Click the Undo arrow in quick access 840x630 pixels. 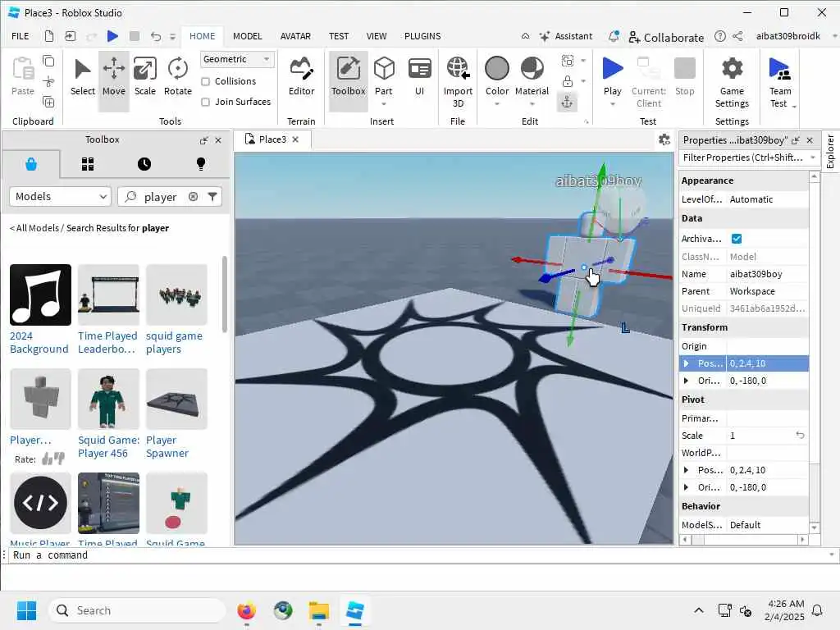[x=156, y=36]
